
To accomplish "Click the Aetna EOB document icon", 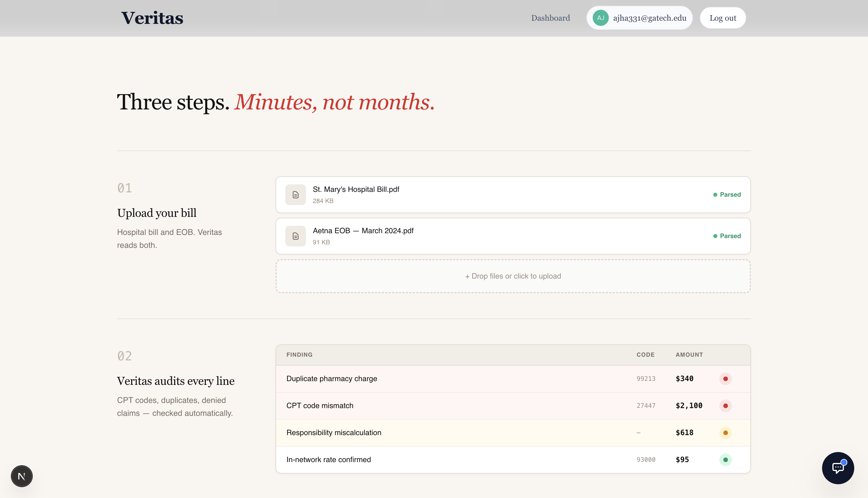I will pos(295,236).
